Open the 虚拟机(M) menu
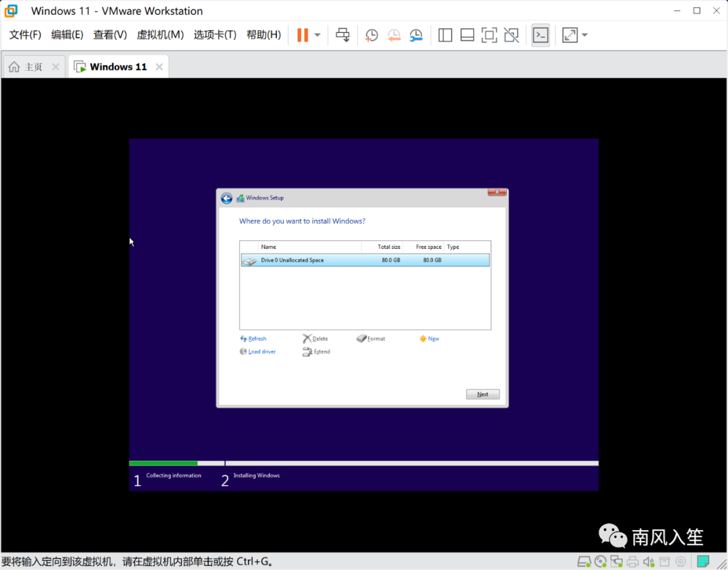The width and height of the screenshot is (728, 570). point(160,35)
